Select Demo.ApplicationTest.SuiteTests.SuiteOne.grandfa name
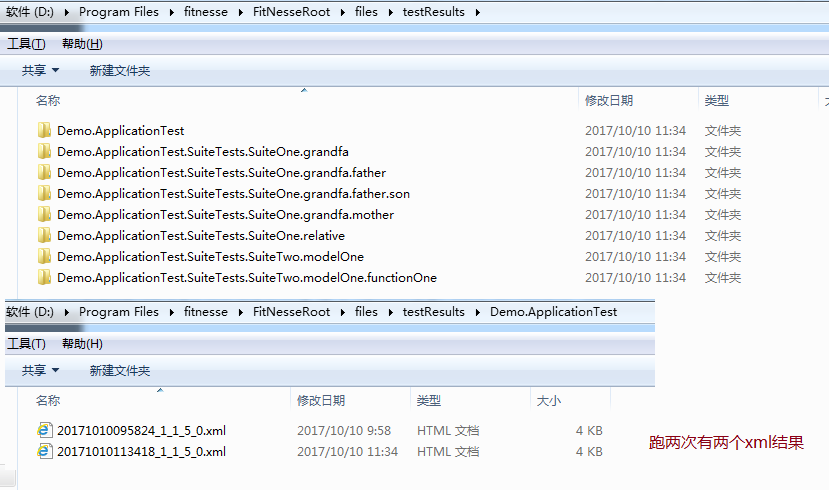 (x=203, y=152)
